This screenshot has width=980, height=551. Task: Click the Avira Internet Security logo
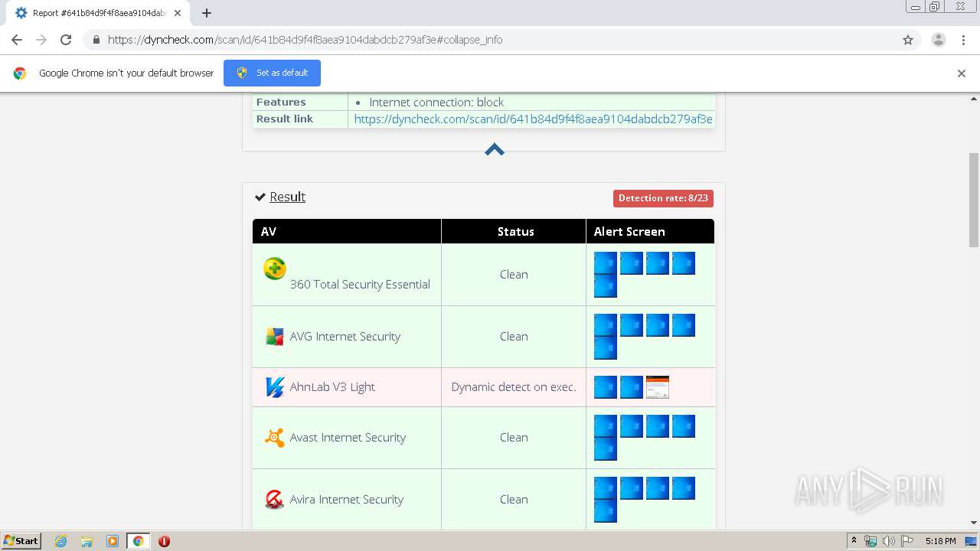coord(275,500)
